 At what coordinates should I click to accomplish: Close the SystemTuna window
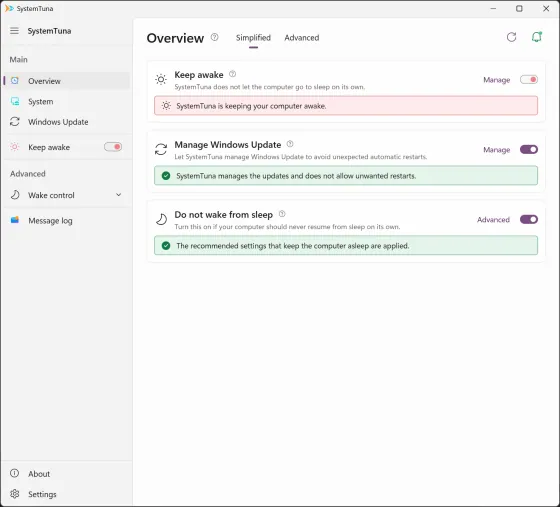point(546,8)
